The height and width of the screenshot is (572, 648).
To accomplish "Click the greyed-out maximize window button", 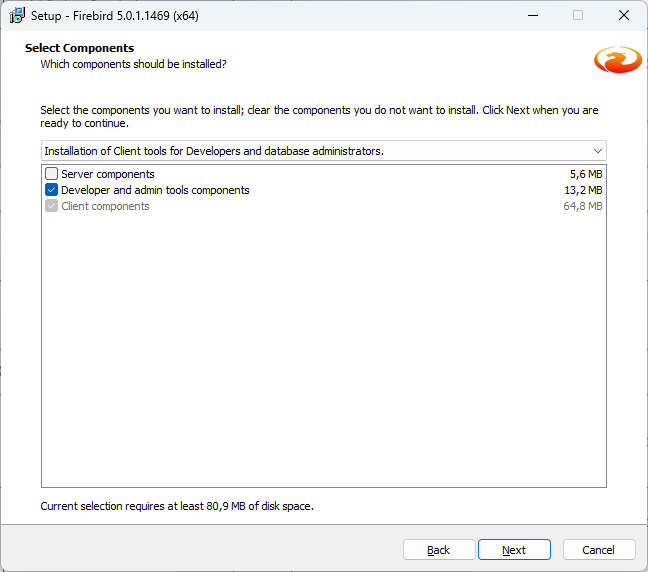I will click(578, 16).
